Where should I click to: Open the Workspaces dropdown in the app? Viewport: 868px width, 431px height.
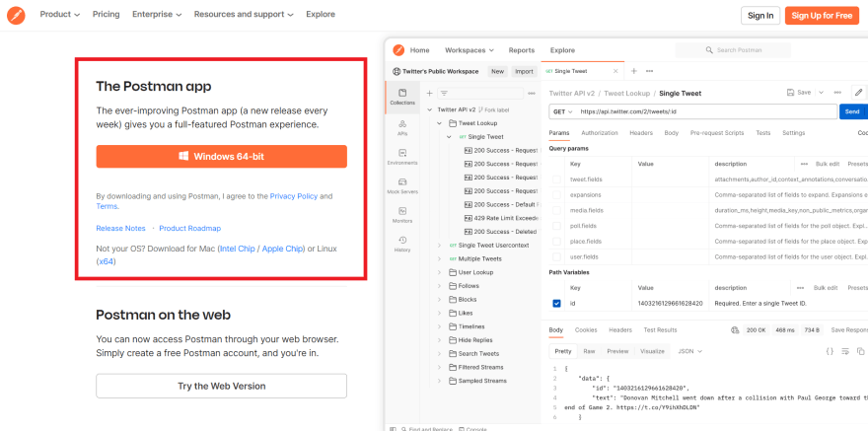tap(470, 50)
